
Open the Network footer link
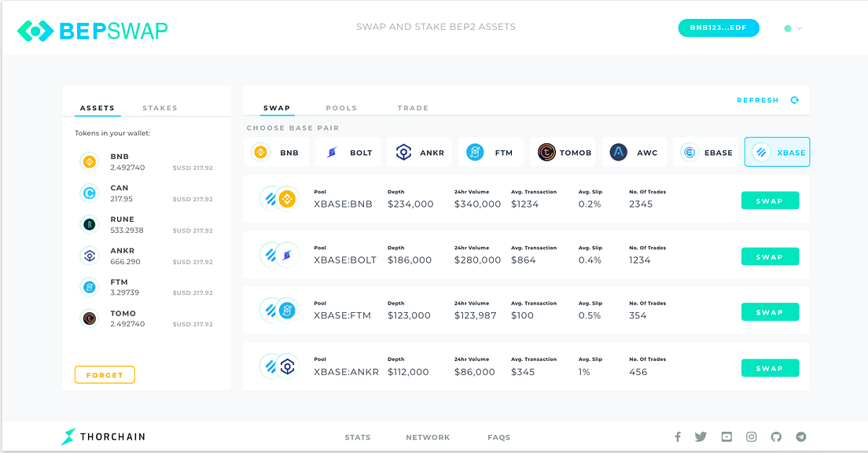(428, 437)
